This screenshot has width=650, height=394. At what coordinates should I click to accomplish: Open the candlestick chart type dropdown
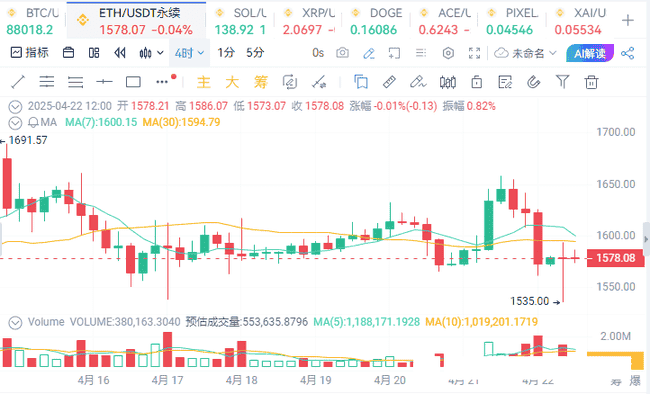point(151,53)
